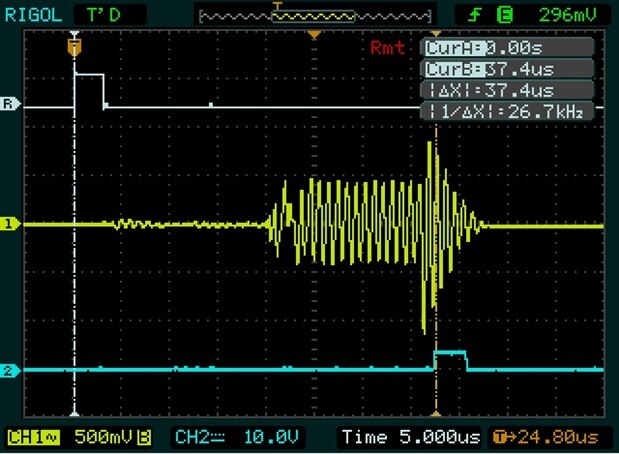
Task: Click the 296mV trigger level readout
Action: (567, 15)
